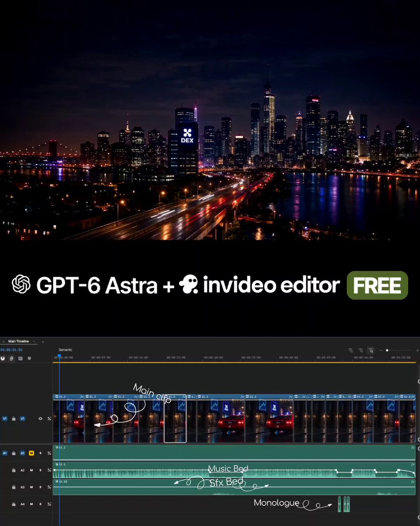
Task: Select the 14.10 audio clip on A3
Action: (x=234, y=487)
